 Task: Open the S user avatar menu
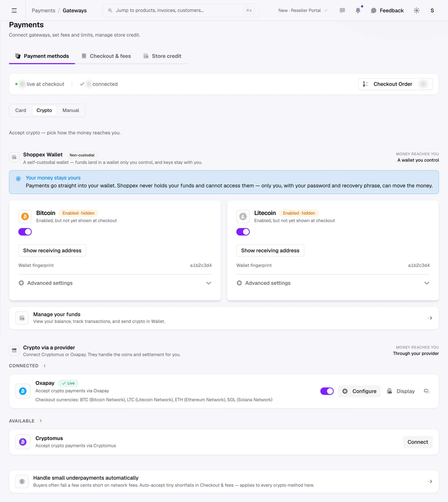click(x=432, y=10)
